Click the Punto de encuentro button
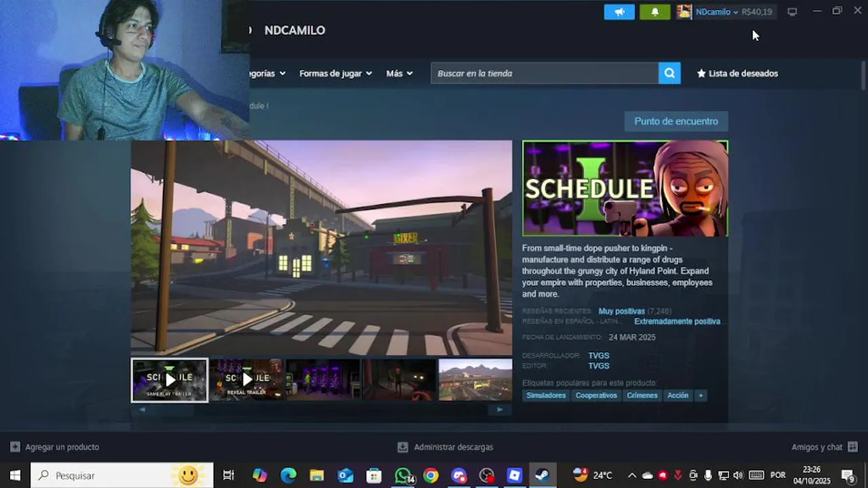This screenshot has width=868, height=488. (x=676, y=121)
